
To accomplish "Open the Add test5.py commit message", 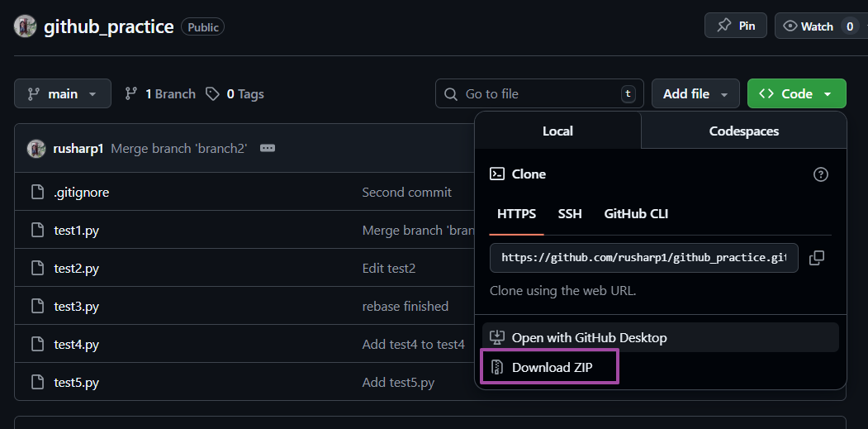I will (x=398, y=383).
